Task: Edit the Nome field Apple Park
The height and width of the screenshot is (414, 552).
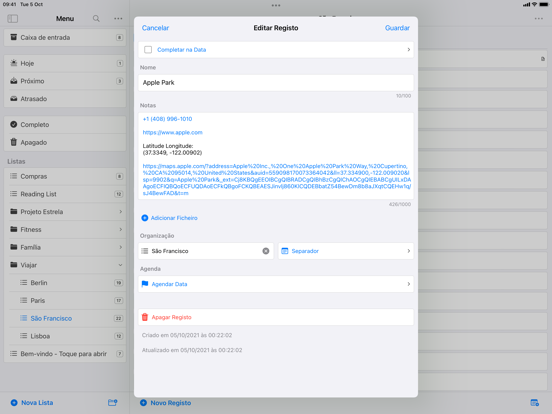Action: (276, 83)
